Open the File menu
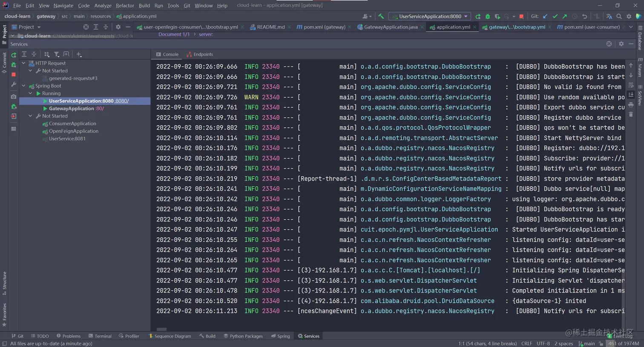Viewport: 644px width, 347px height. [x=17, y=6]
